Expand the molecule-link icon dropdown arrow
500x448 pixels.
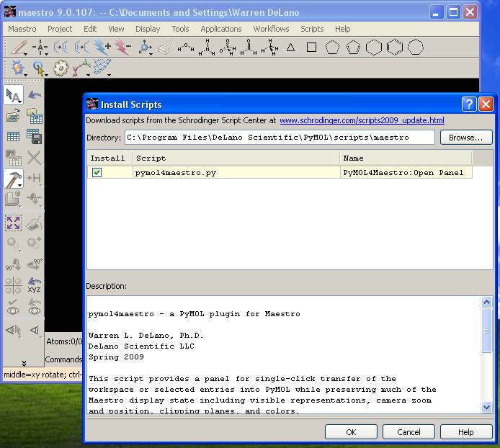point(89,75)
